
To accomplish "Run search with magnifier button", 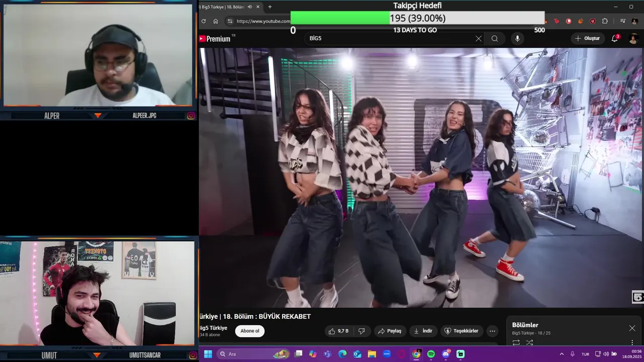I will [x=495, y=39].
